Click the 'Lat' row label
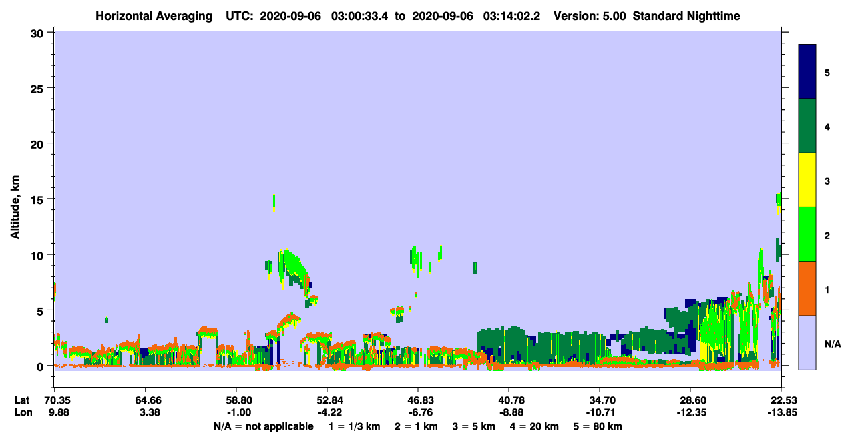Viewport: 868px width, 445px height. tap(21, 400)
